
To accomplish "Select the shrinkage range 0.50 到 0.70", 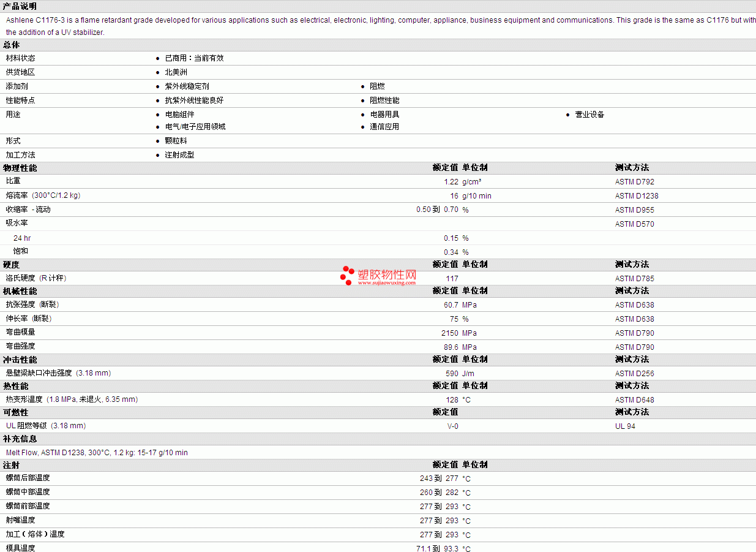I will pyautogui.click(x=437, y=210).
